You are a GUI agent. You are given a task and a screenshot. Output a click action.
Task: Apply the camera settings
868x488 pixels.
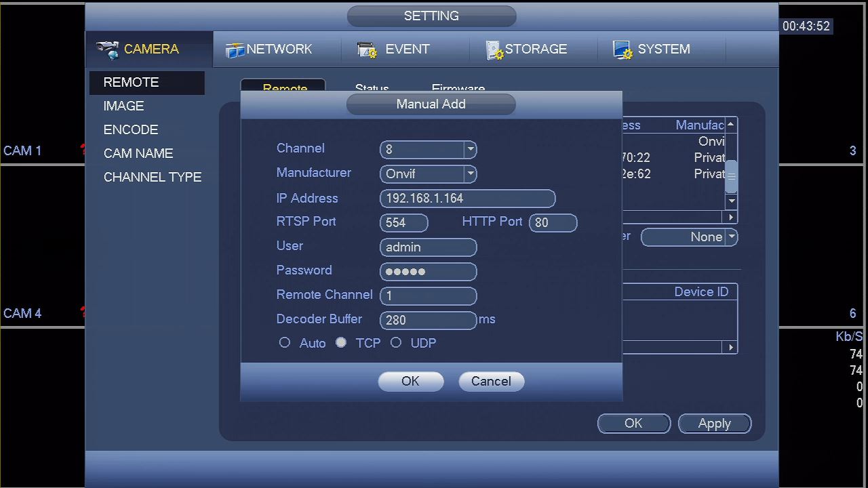[714, 423]
